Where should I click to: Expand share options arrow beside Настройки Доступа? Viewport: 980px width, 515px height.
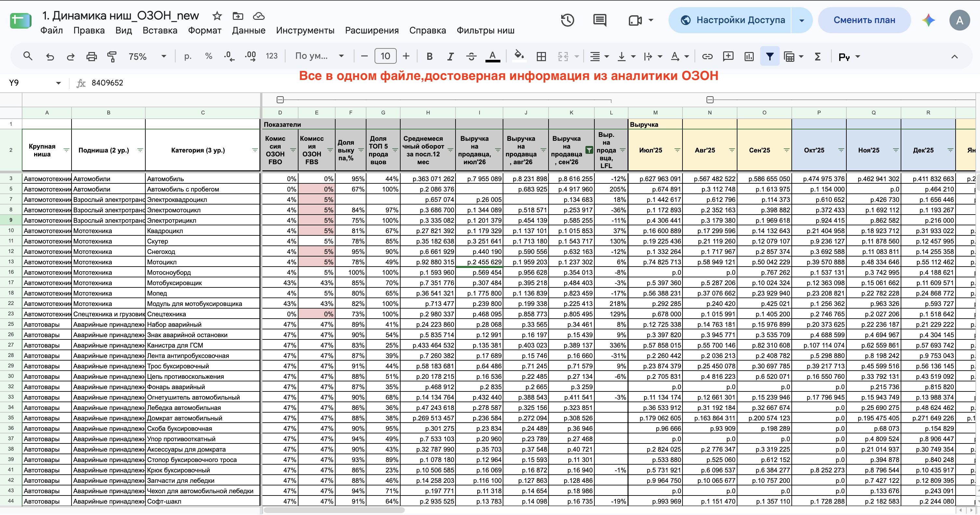click(x=801, y=20)
